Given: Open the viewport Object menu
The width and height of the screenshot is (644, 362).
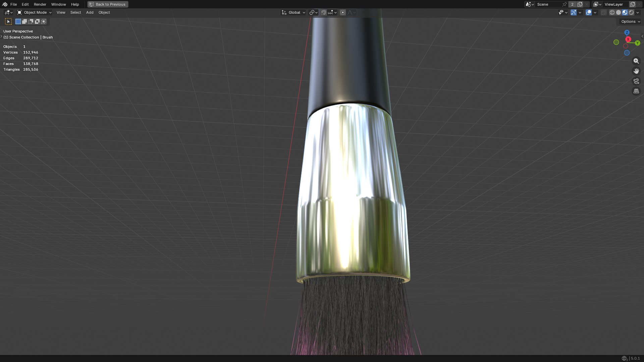Looking at the screenshot, I should point(104,12).
